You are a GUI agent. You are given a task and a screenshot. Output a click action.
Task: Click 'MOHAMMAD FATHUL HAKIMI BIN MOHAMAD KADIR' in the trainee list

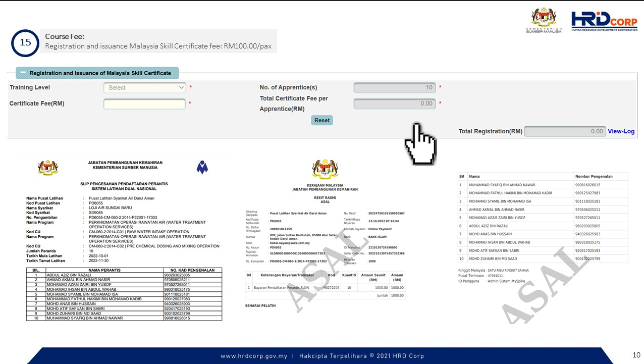click(511, 193)
